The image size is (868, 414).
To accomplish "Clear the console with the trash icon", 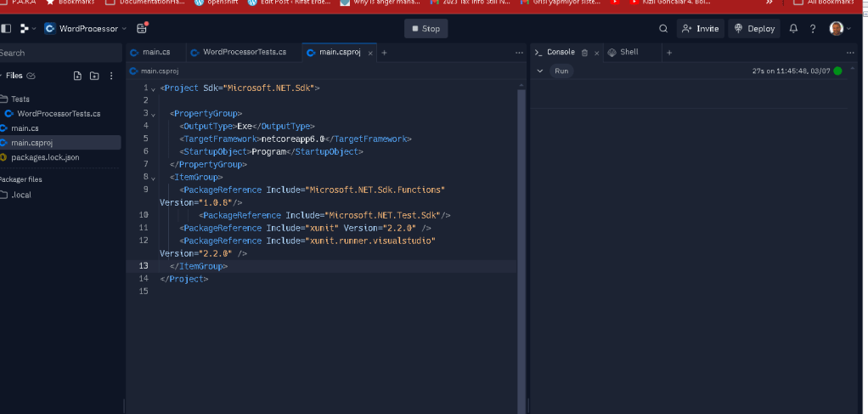I will 584,54.
